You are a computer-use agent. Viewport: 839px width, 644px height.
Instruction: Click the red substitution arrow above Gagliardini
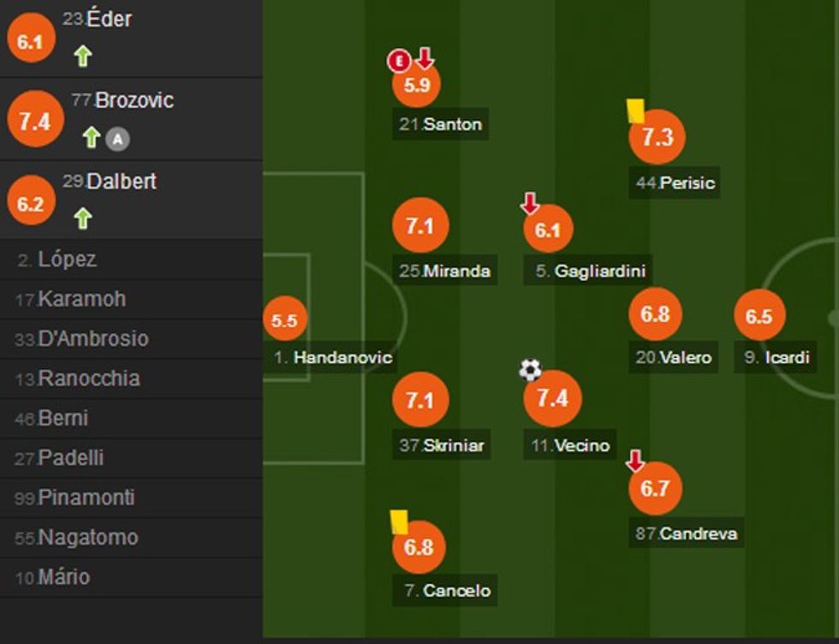pos(530,203)
